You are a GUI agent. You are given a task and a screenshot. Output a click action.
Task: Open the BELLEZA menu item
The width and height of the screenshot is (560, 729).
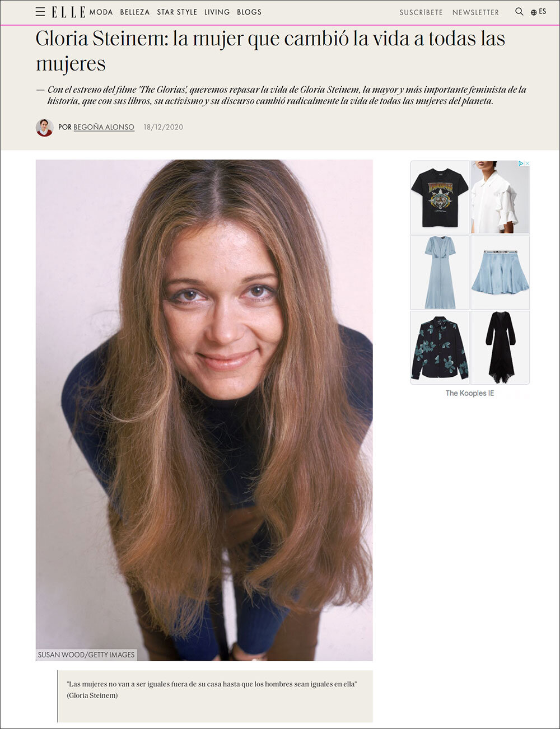(x=135, y=12)
